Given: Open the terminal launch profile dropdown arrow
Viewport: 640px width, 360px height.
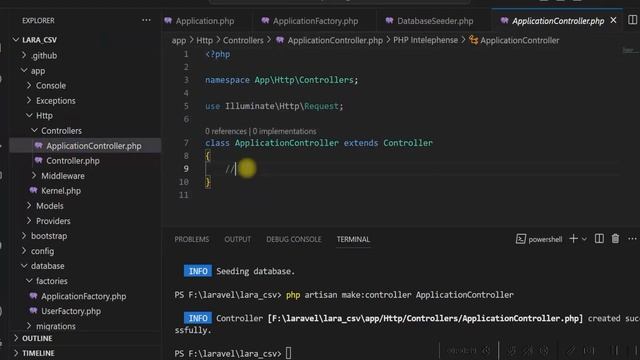Looking at the screenshot, I should (584, 240).
